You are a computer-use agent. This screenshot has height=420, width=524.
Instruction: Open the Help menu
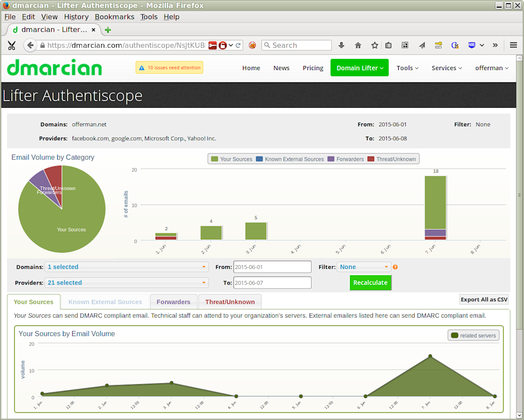click(171, 17)
